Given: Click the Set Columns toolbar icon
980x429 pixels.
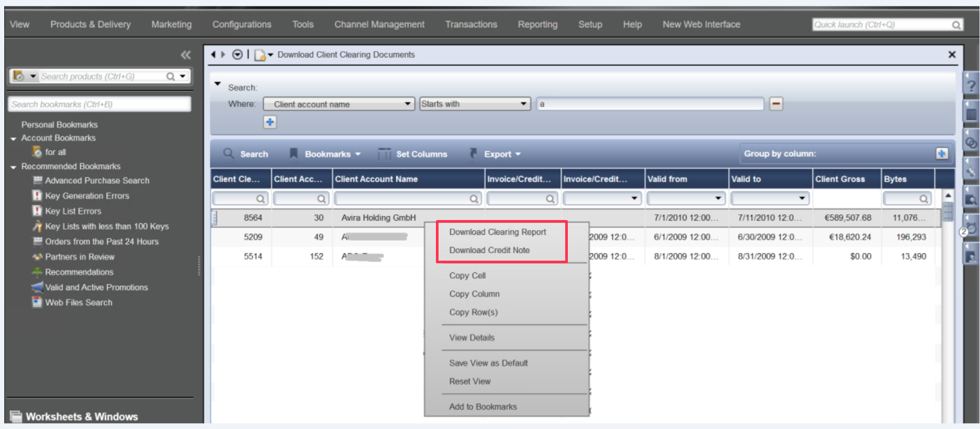Looking at the screenshot, I should (x=385, y=154).
